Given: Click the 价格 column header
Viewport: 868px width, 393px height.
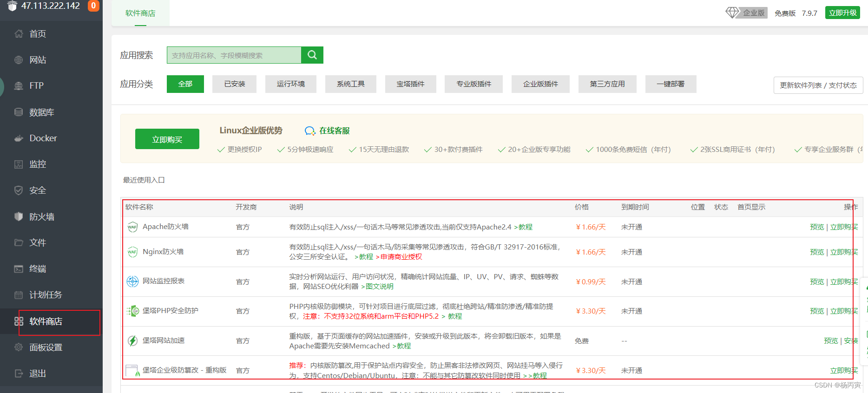Looking at the screenshot, I should pyautogui.click(x=582, y=207).
